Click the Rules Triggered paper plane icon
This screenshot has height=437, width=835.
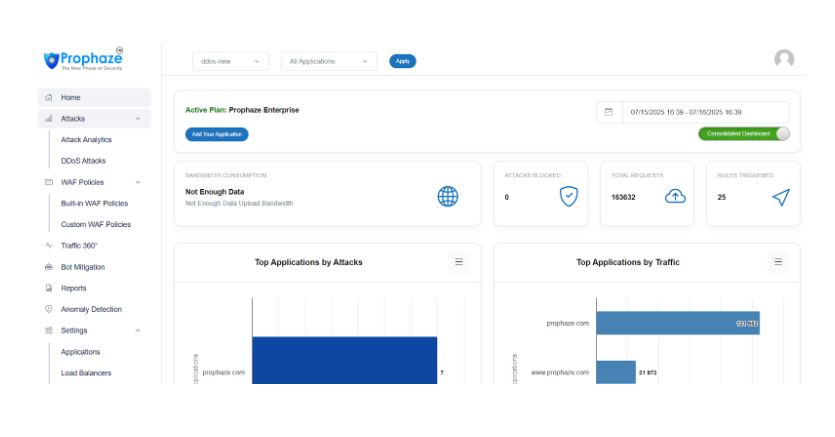click(781, 197)
